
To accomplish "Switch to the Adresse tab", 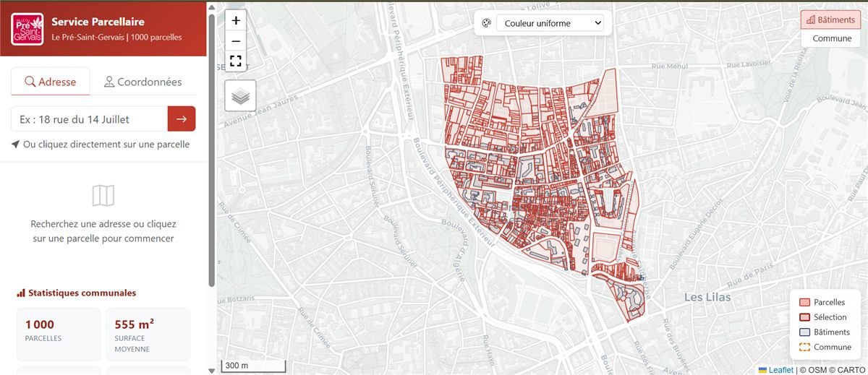I will pyautogui.click(x=51, y=82).
